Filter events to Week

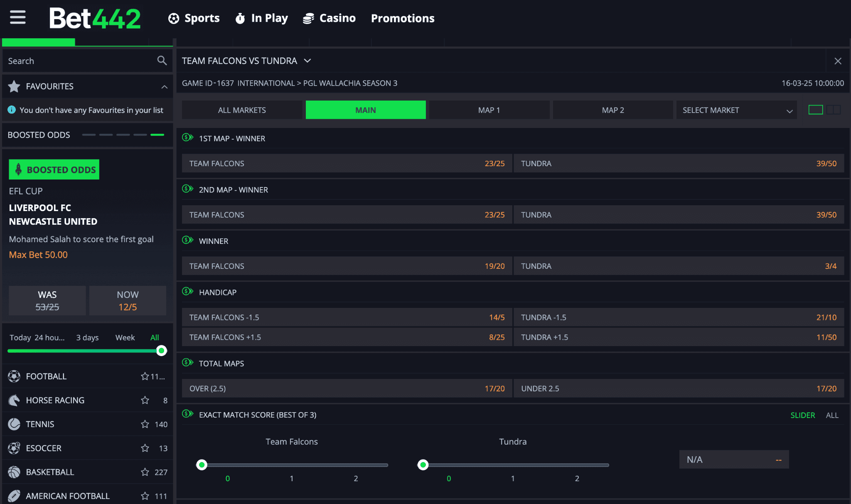[x=125, y=337]
